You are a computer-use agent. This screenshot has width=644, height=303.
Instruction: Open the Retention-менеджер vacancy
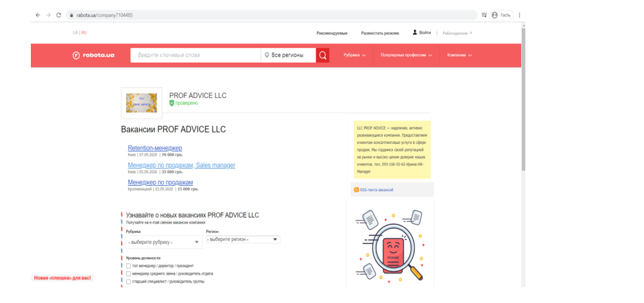pos(155,148)
